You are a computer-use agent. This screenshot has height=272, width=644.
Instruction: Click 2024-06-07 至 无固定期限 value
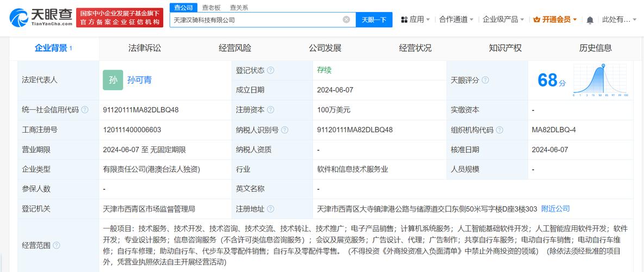(x=144, y=150)
